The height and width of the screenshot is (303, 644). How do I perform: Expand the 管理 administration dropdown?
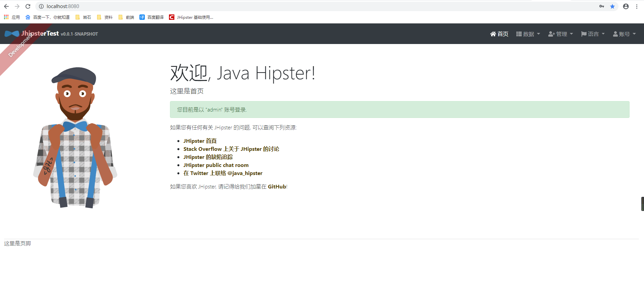tap(561, 34)
